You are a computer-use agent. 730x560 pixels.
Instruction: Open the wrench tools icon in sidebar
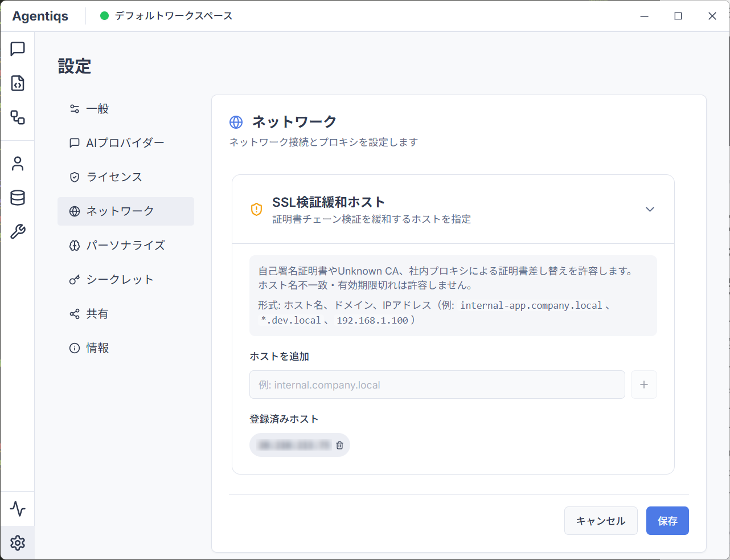click(x=18, y=232)
